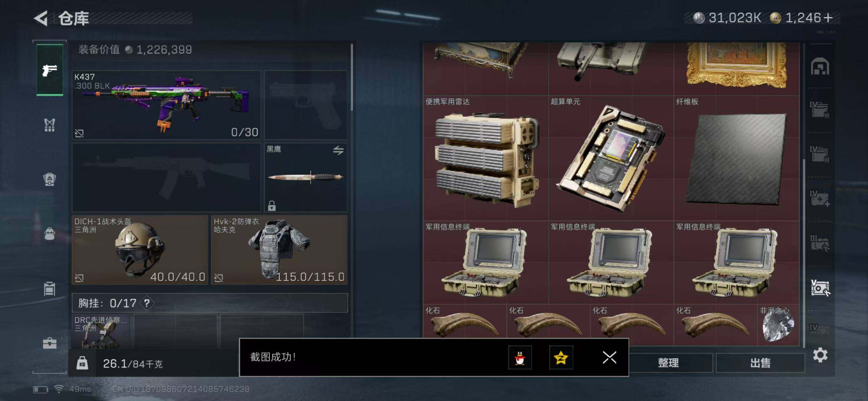Select the K437 rifle slot
Screen dimensions: 868x401
[166, 105]
